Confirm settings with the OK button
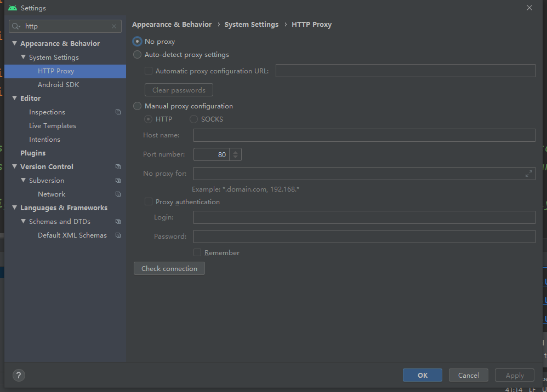This screenshot has height=392, width=547. click(x=423, y=375)
